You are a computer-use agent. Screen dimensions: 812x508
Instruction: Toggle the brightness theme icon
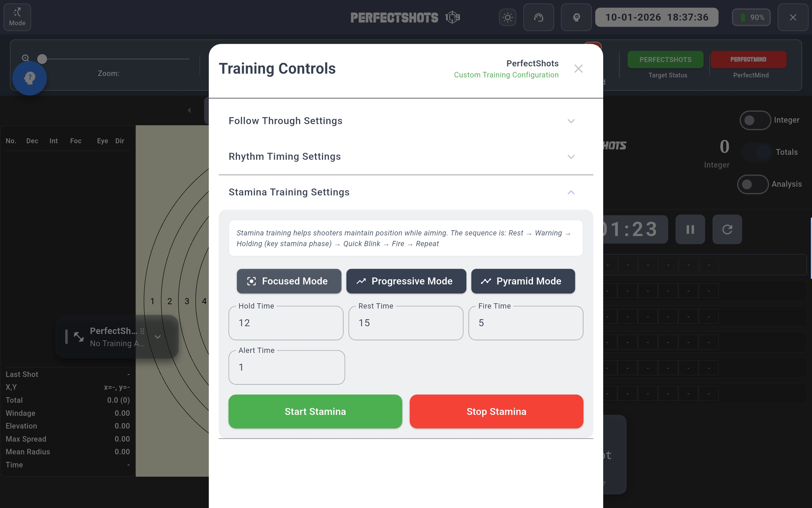[x=507, y=17]
